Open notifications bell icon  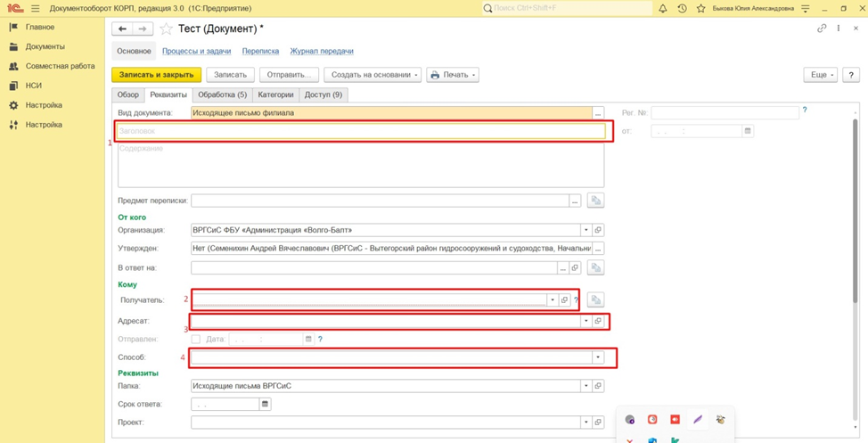(x=663, y=8)
